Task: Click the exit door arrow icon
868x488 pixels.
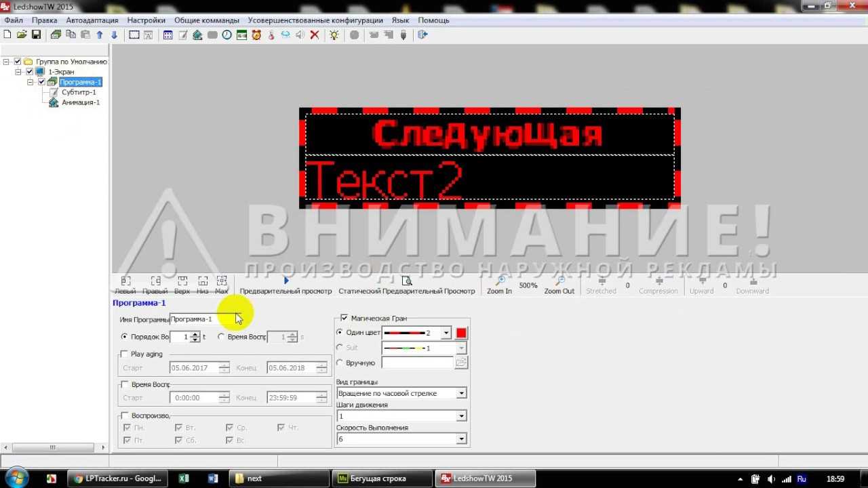Action: (423, 35)
